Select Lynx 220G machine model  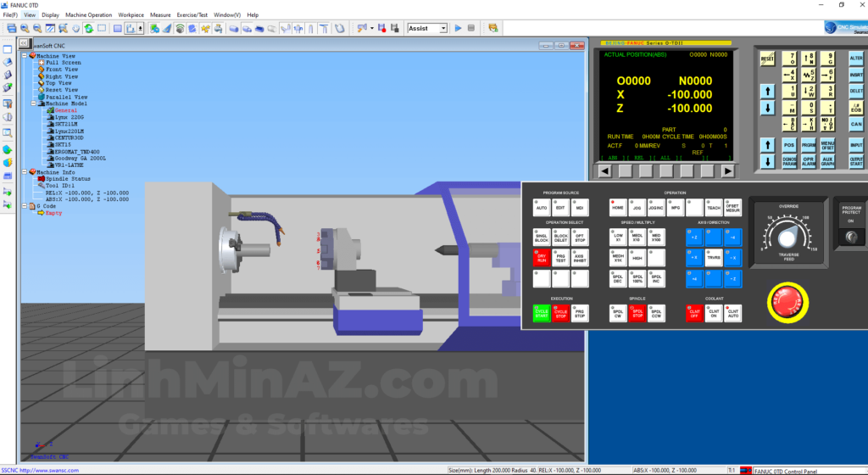[70, 117]
